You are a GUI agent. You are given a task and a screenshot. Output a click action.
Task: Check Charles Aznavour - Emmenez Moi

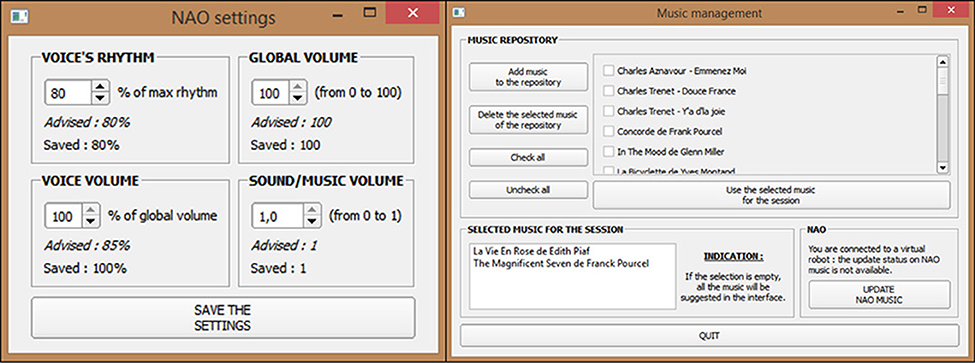click(x=609, y=71)
